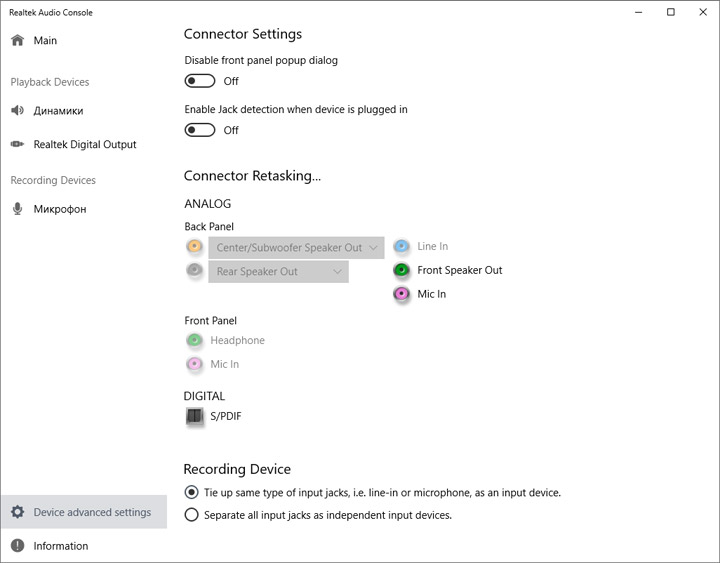Click the orange Center/Subwoofer jack icon
720x563 pixels.
tap(194, 247)
